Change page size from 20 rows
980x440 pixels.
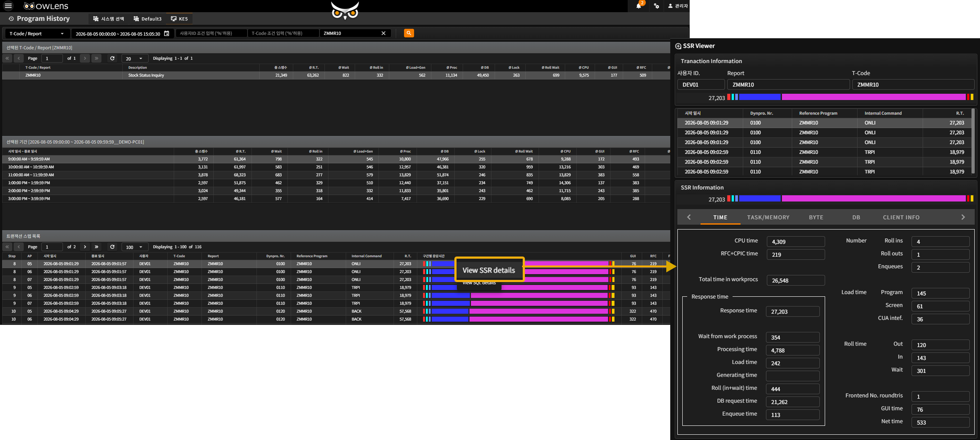click(135, 58)
